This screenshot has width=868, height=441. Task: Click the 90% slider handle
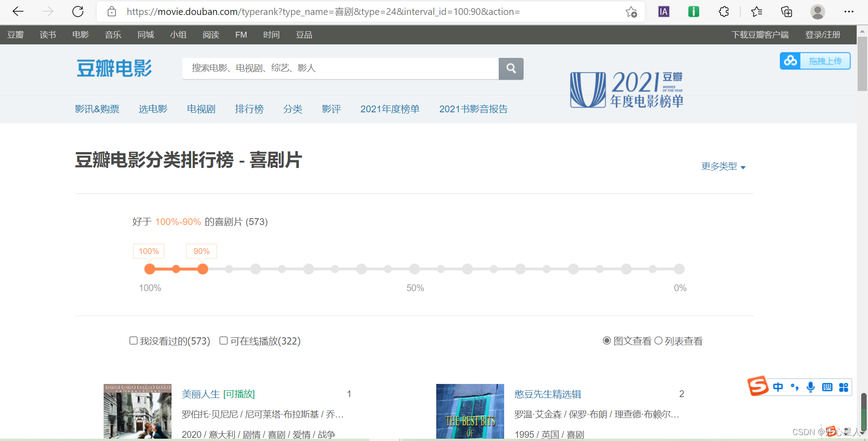[203, 269]
